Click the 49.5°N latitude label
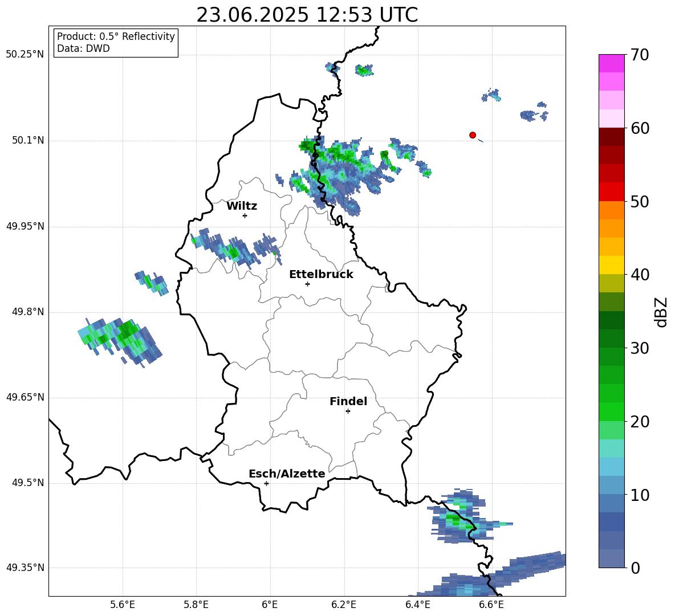 (29, 483)
